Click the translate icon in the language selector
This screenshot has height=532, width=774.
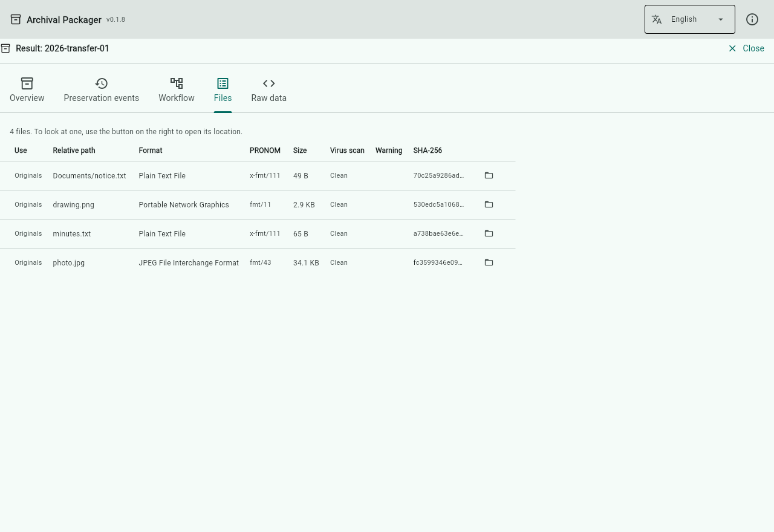(657, 19)
